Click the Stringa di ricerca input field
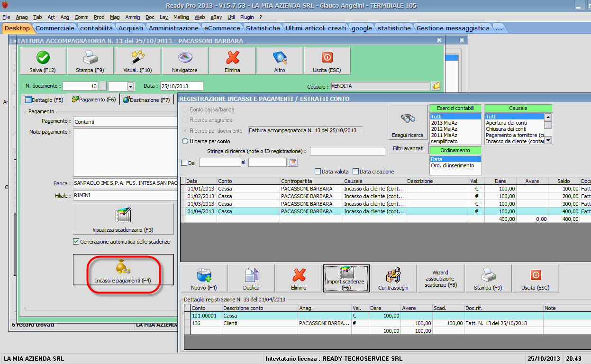 [x=347, y=152]
